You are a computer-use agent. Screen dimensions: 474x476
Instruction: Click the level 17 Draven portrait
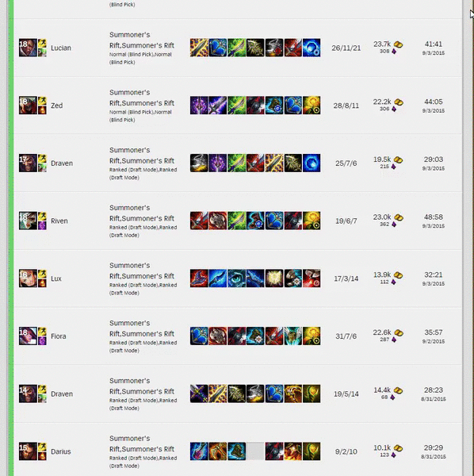28,163
